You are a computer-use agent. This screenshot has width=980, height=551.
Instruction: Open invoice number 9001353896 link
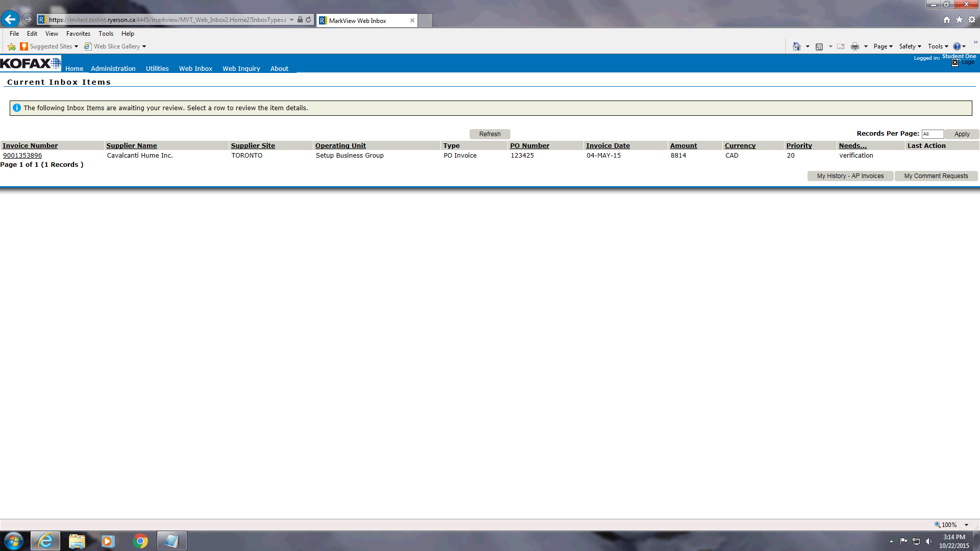coord(22,156)
